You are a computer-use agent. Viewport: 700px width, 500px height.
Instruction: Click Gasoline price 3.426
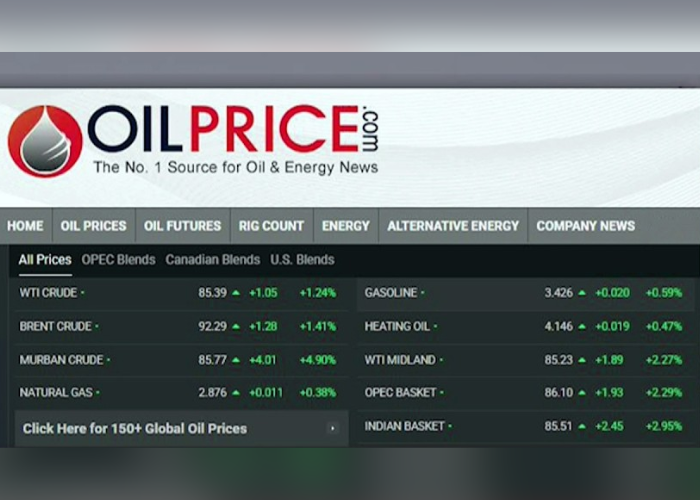pyautogui.click(x=558, y=293)
